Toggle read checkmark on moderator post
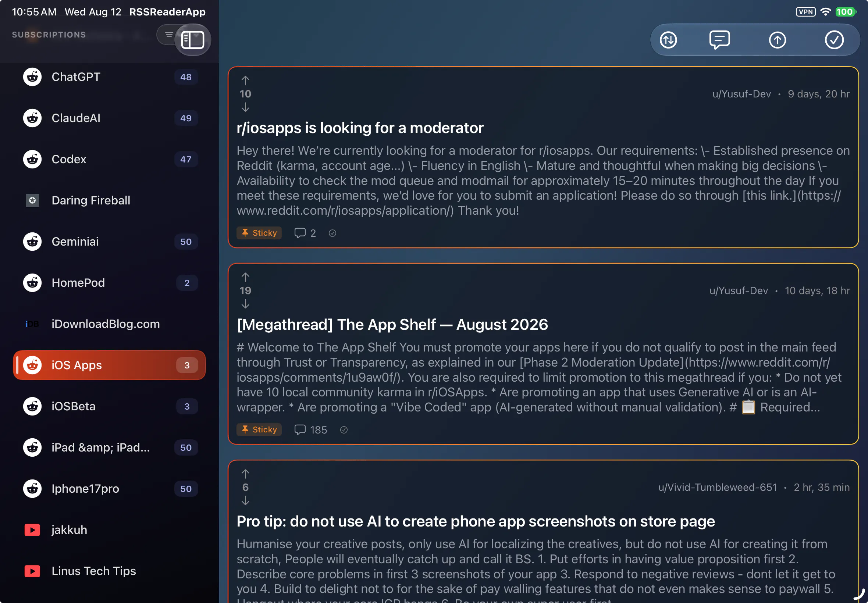The height and width of the screenshot is (603, 868). click(x=332, y=233)
